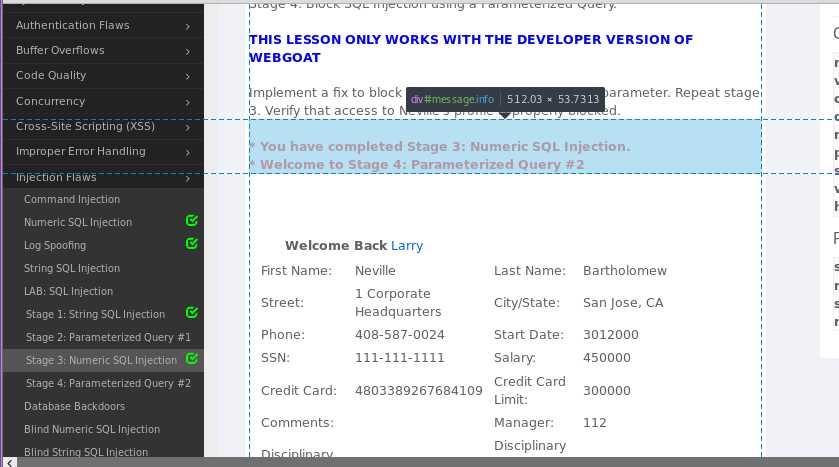Viewport: 839px width, 467px height.
Task: Click start date value 3012000
Action: pyautogui.click(x=611, y=335)
